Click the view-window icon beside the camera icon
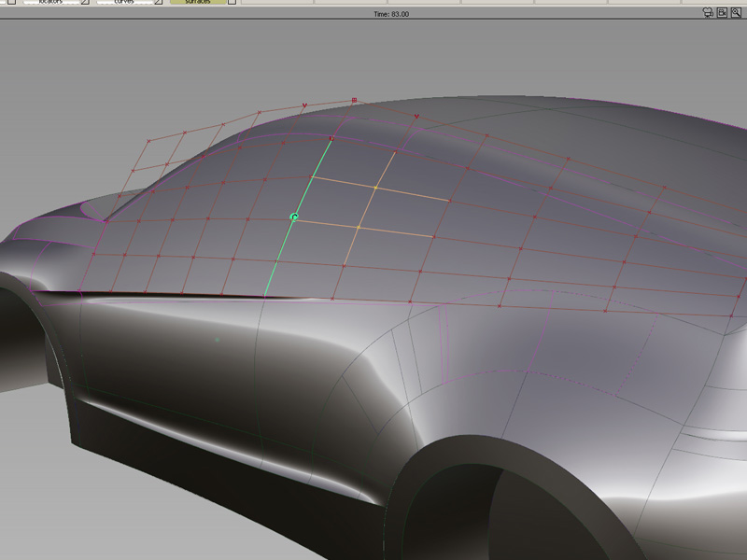Screen dimensions: 747x560 722,14
